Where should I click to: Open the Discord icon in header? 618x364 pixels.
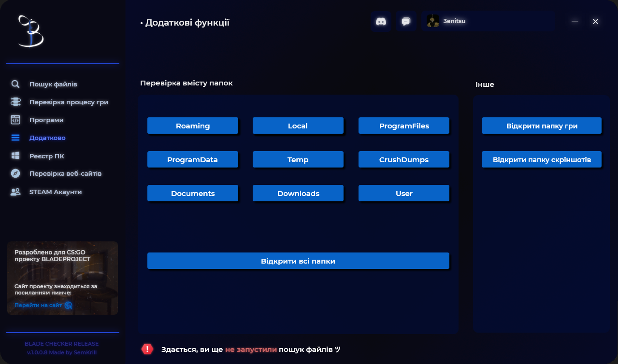(381, 22)
